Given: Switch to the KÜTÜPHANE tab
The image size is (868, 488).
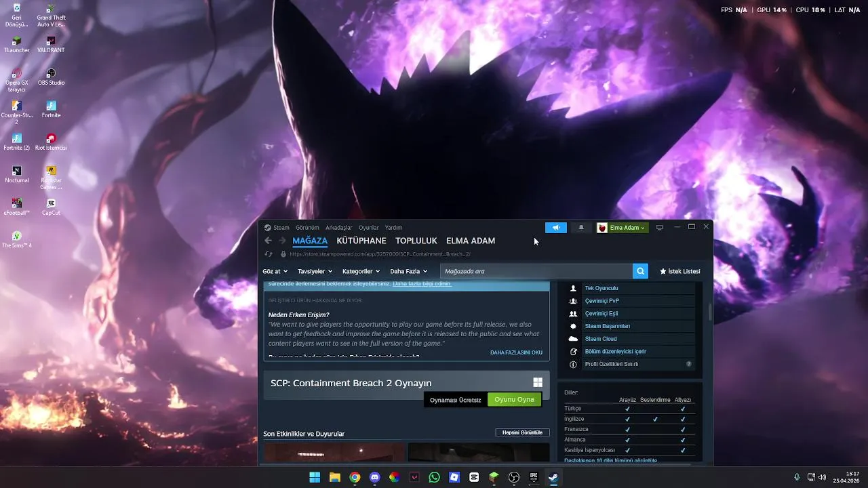Looking at the screenshot, I should [361, 241].
